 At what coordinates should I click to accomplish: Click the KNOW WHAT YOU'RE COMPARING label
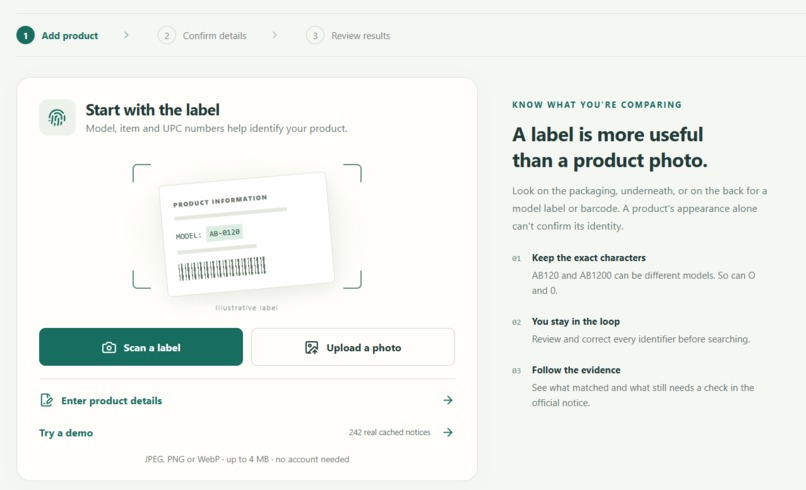[x=597, y=105]
